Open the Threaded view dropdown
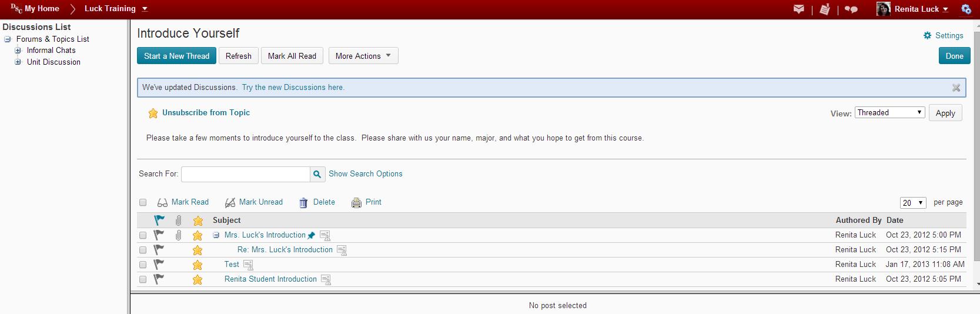 890,112
